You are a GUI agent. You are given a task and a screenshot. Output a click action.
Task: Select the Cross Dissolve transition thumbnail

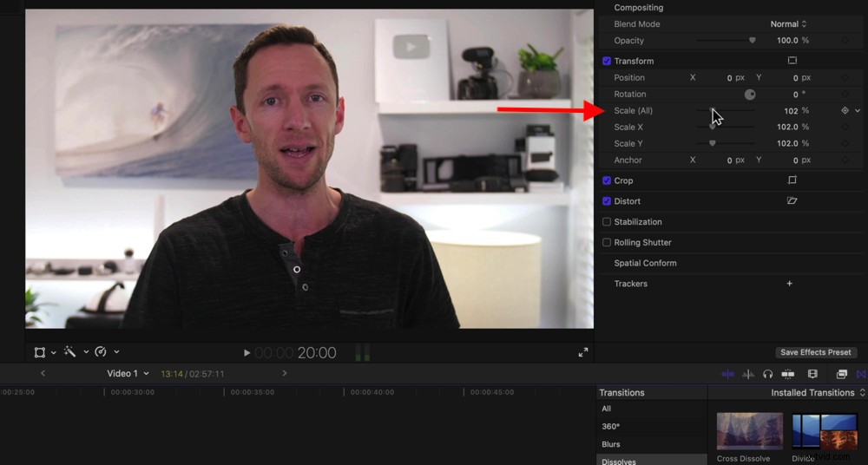[750, 430]
